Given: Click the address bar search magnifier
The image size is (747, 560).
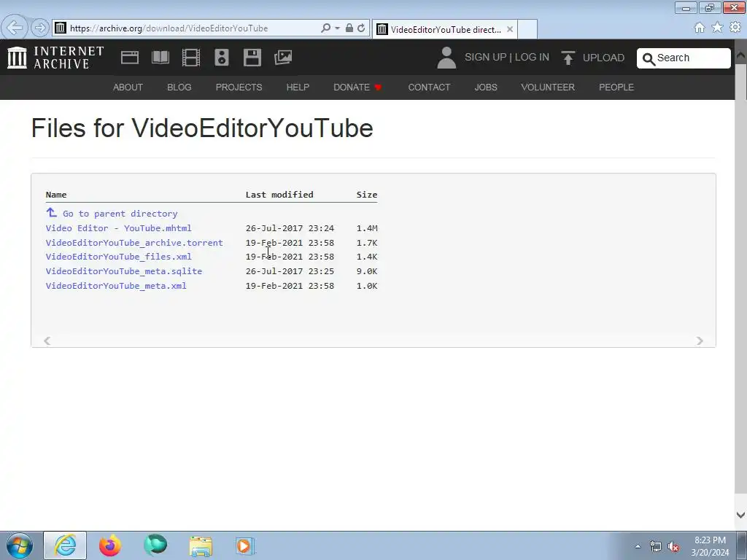Looking at the screenshot, I should coord(326,28).
